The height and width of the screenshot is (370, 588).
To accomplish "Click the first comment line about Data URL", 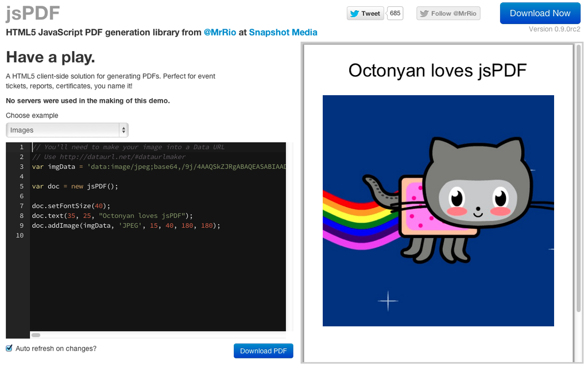I will [x=128, y=147].
